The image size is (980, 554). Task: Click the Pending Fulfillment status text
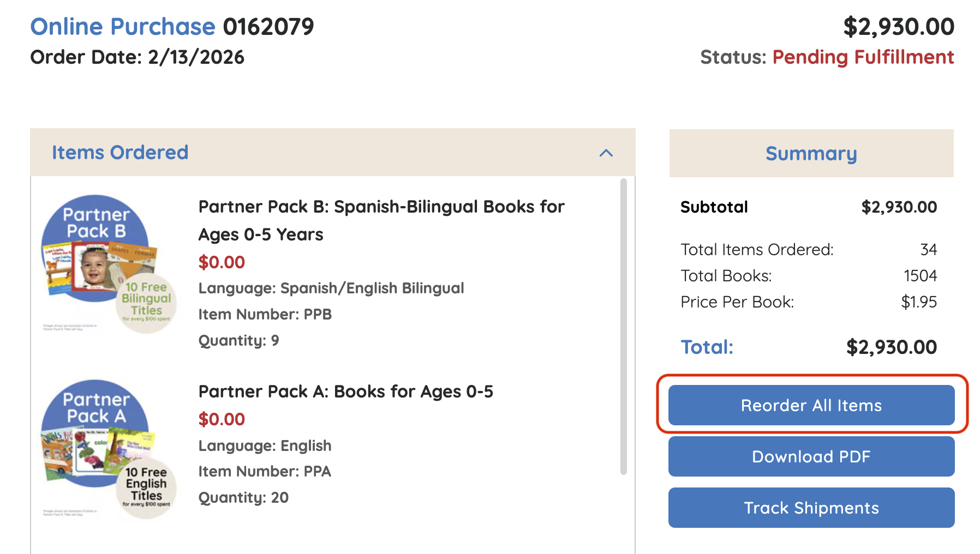(x=864, y=57)
